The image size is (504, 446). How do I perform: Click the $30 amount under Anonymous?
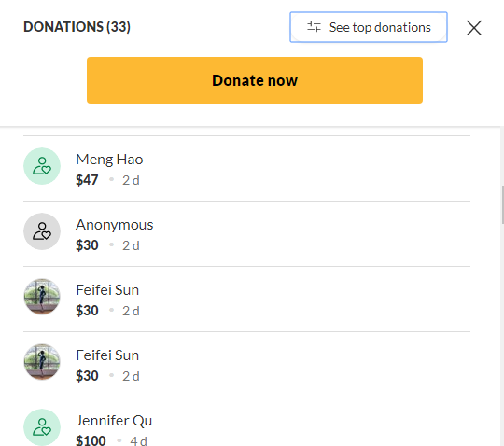87,245
